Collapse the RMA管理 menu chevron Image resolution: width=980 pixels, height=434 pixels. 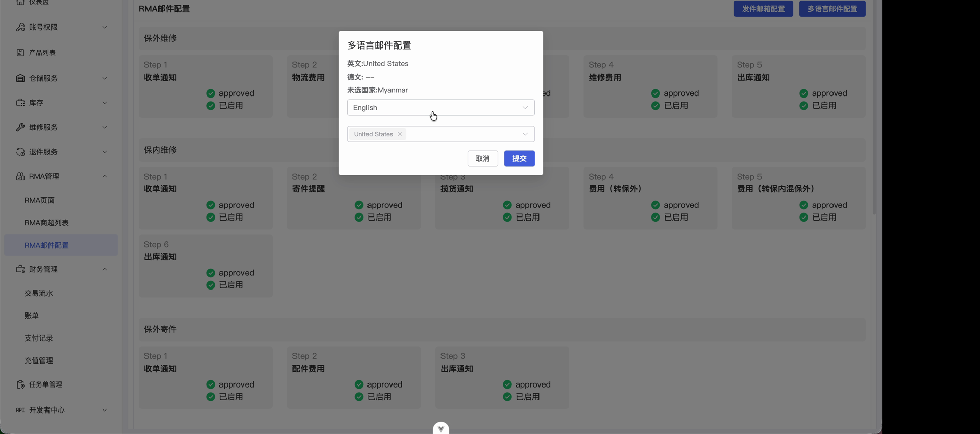105,176
